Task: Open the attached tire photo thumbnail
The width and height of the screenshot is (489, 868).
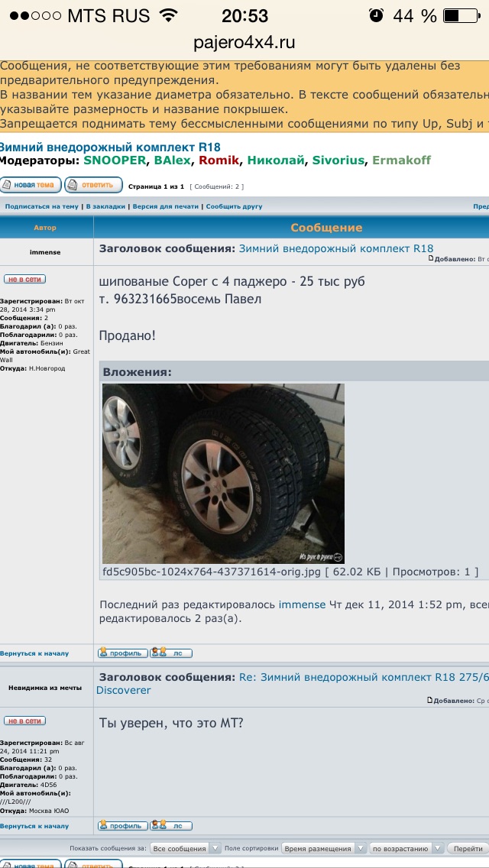Action: pos(223,473)
